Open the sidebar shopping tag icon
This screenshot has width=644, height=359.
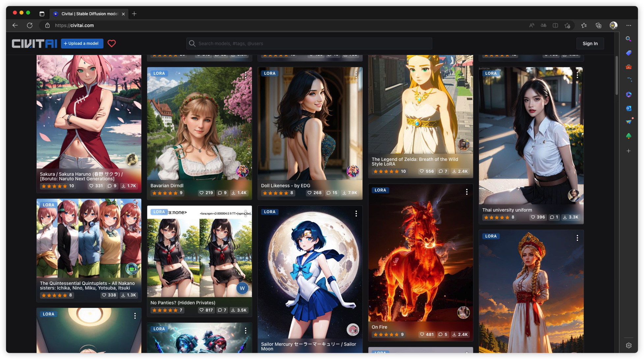[x=629, y=53]
